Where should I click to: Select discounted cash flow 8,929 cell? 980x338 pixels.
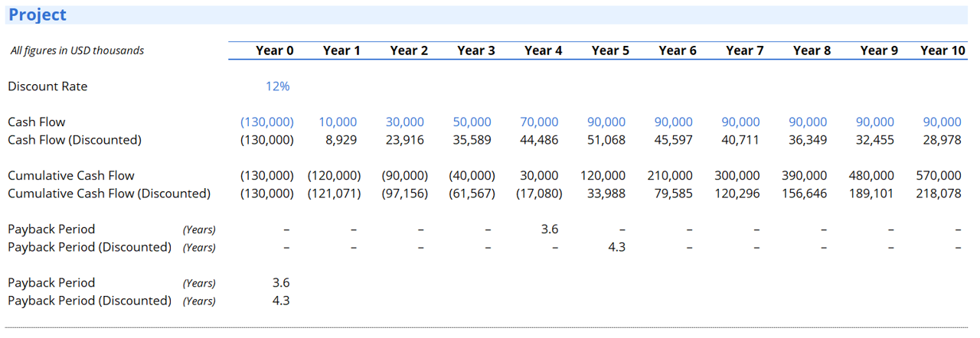coord(341,140)
